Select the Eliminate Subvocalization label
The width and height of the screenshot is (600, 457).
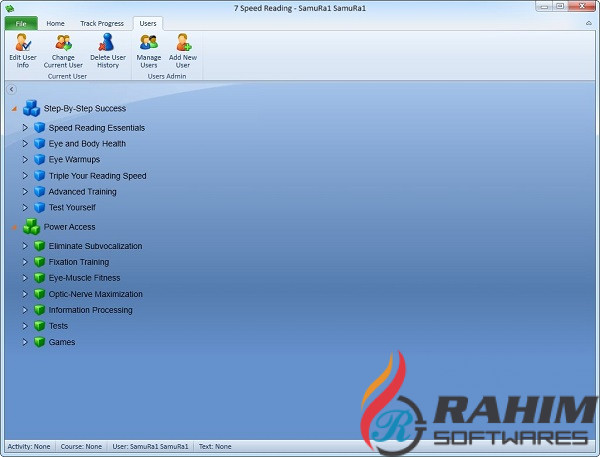click(95, 246)
